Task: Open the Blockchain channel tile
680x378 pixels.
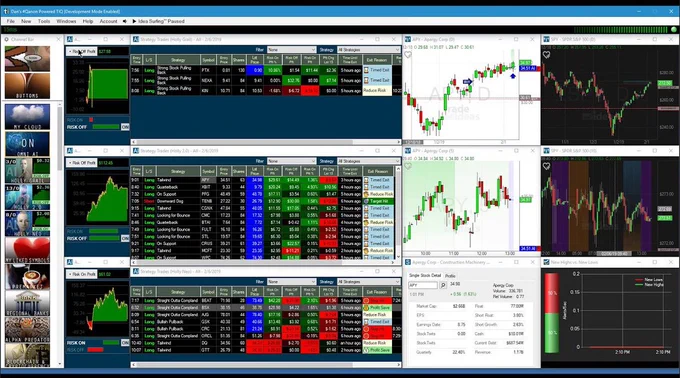Action: tap(27, 355)
